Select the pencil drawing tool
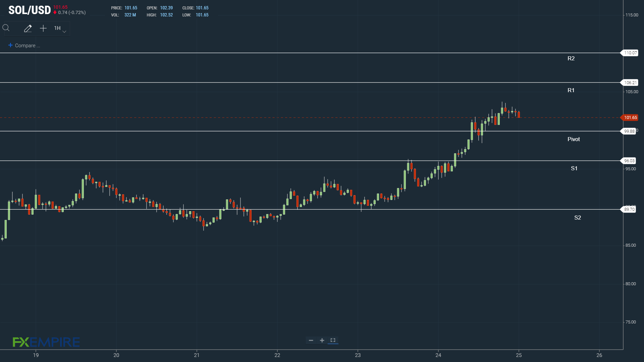The height and width of the screenshot is (362, 644). (28, 28)
